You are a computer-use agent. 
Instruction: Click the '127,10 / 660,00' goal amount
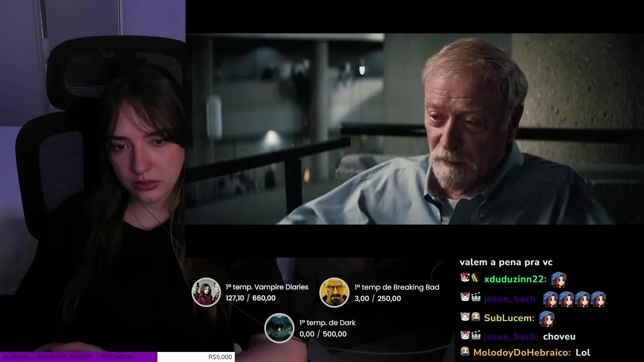point(251,298)
